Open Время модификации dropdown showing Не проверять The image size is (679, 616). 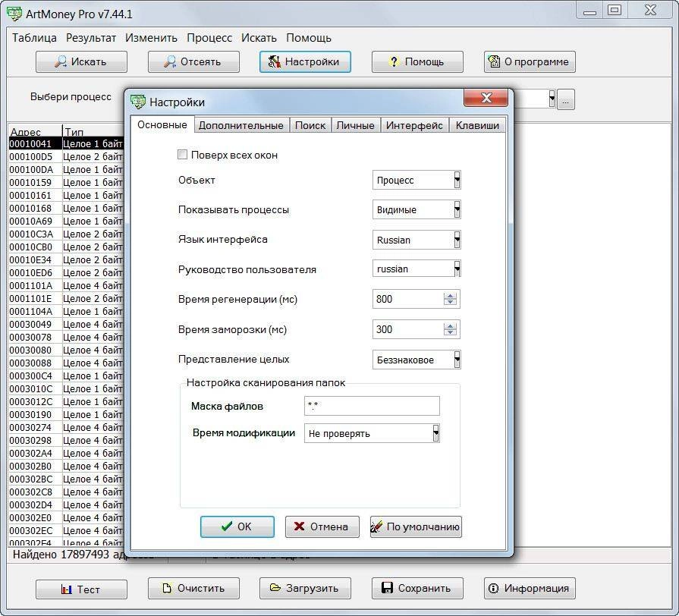point(372,433)
